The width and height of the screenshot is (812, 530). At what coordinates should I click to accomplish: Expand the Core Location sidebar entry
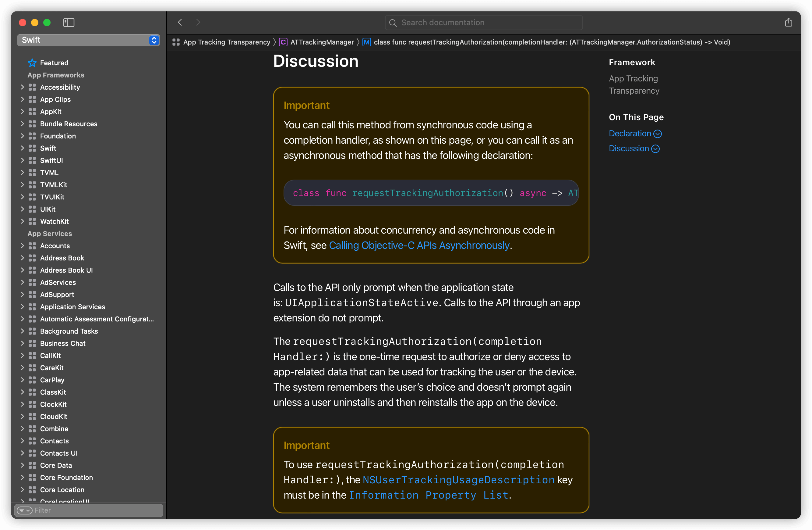coord(22,490)
